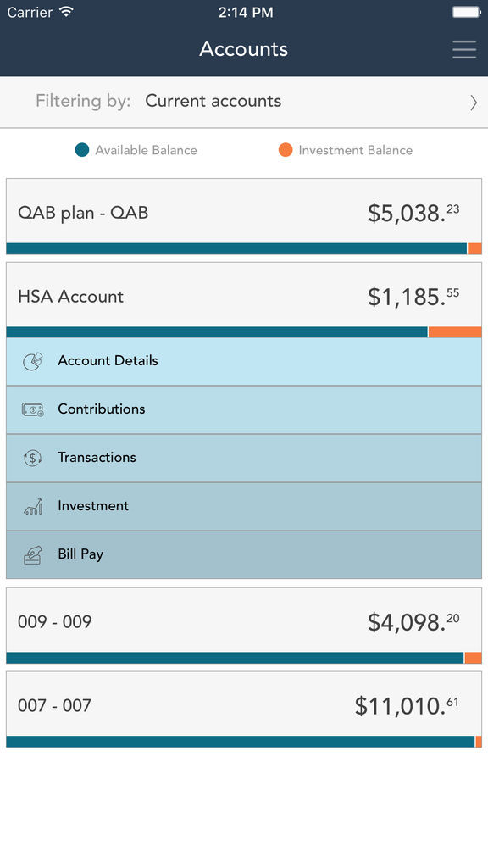Tap the Bill Pay hand icon
This screenshot has height=868, width=488.
[x=33, y=554]
